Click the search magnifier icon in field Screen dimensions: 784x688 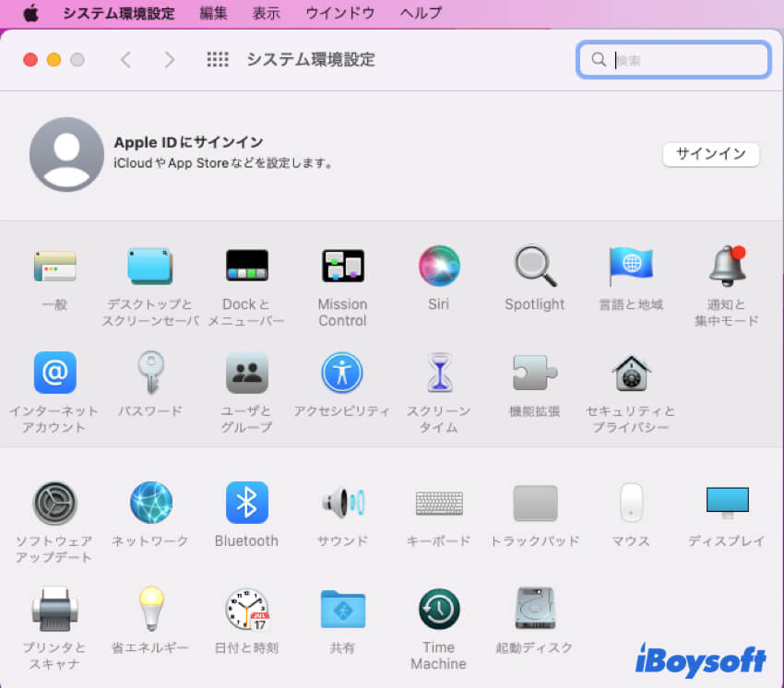[599, 60]
